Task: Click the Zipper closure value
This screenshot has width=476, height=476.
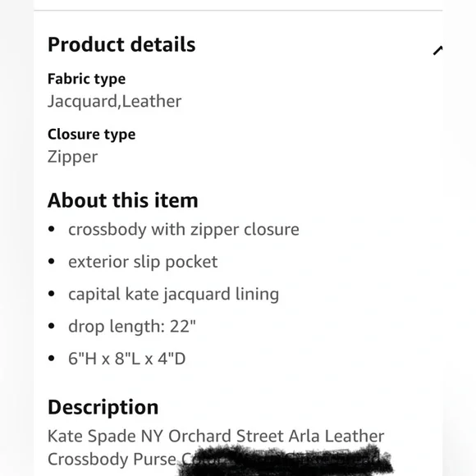Action: pos(72,158)
